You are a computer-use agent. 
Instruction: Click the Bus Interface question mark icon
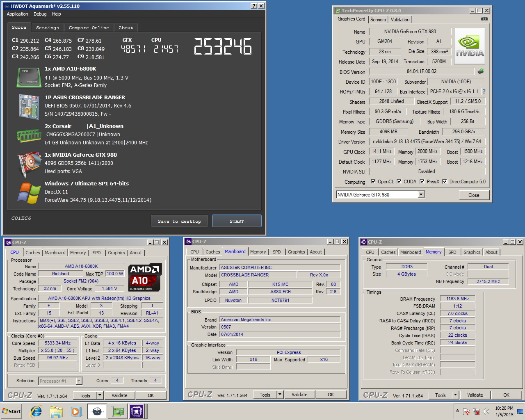tap(484, 91)
